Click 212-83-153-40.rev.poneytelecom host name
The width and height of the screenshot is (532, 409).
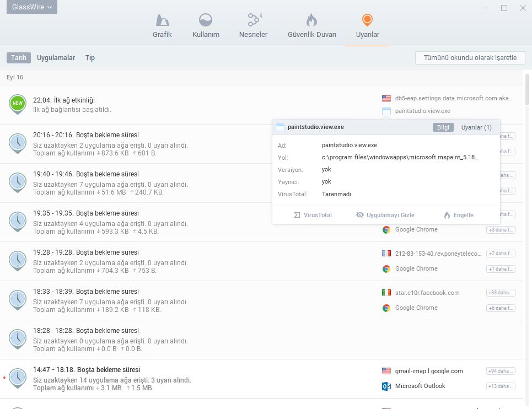click(438, 254)
